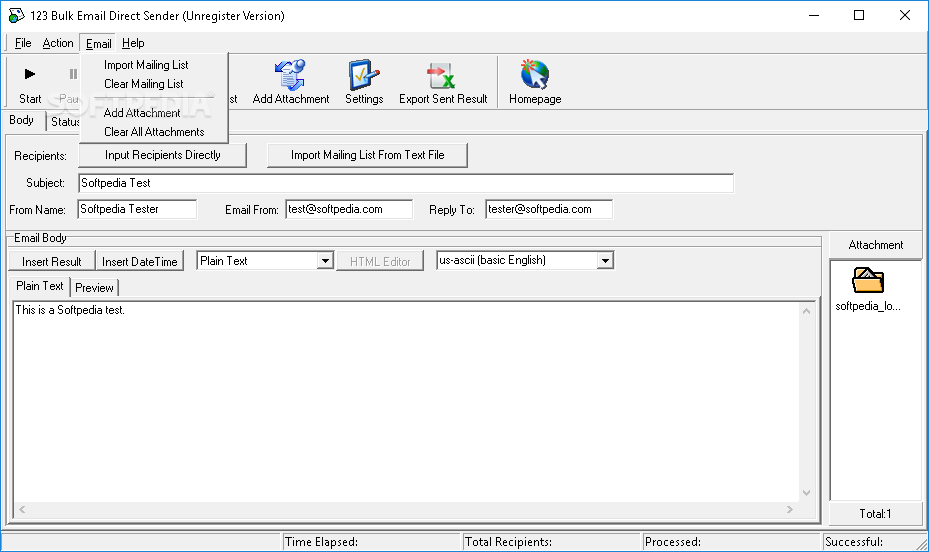Screen dimensions: 929x552
Task: Click the application icon in the title bar
Action: tap(16, 15)
